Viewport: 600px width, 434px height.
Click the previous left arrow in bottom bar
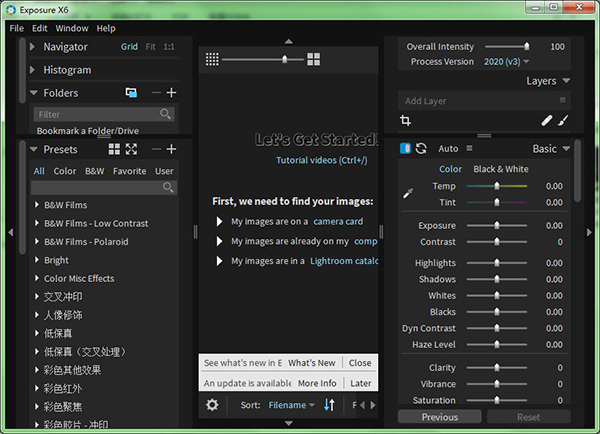point(362,405)
